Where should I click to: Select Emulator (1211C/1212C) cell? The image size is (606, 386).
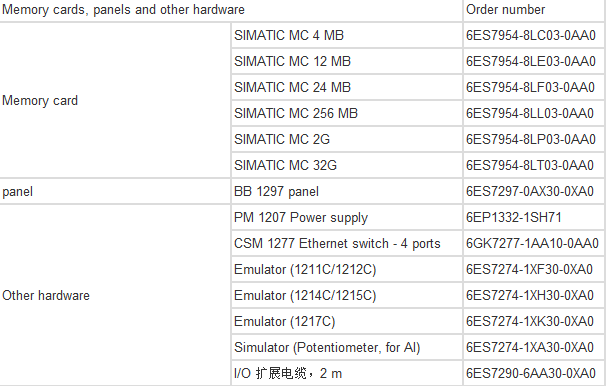[347, 269]
